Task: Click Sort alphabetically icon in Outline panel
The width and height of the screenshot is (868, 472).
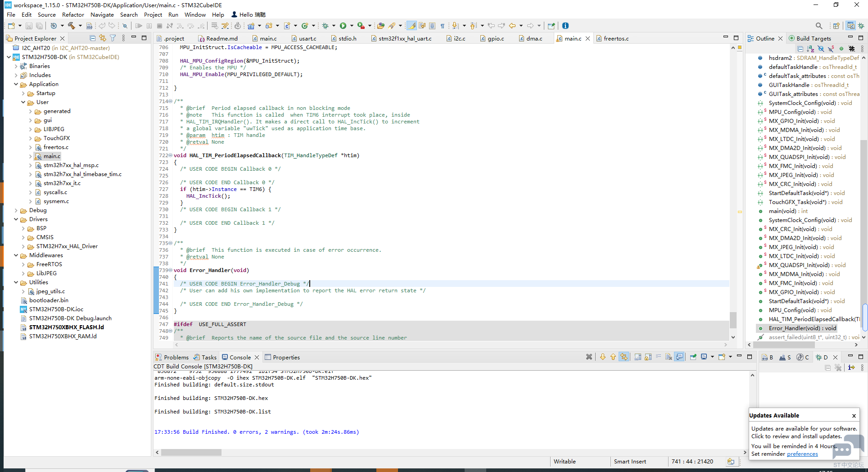Action: tap(809, 49)
